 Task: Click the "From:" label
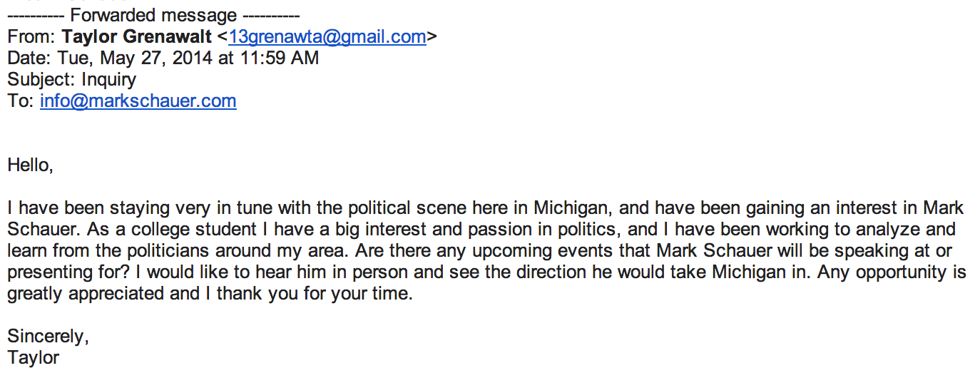(x=31, y=37)
